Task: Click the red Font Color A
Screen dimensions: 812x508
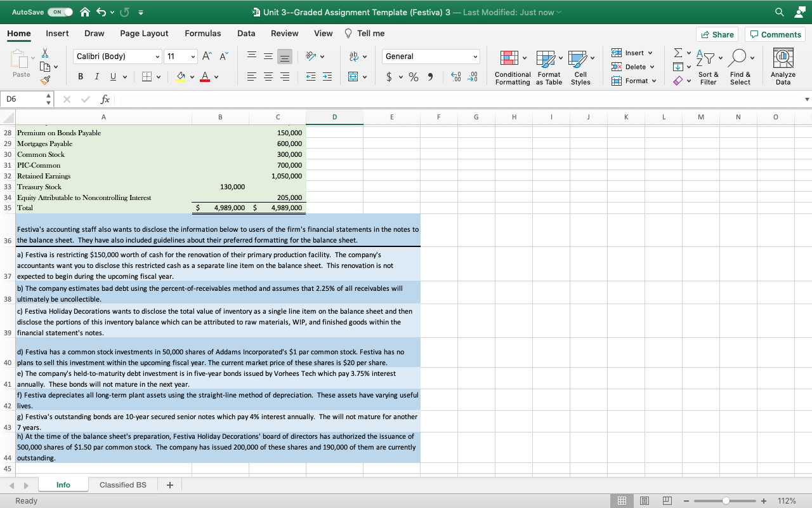Action: point(204,77)
